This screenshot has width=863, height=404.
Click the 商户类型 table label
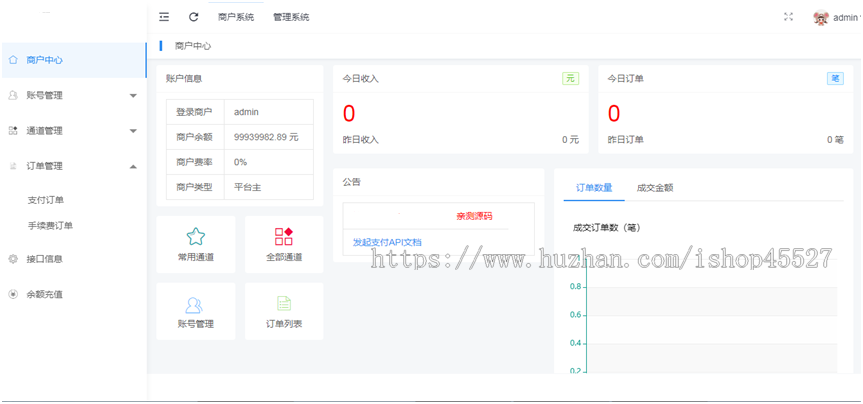point(194,187)
